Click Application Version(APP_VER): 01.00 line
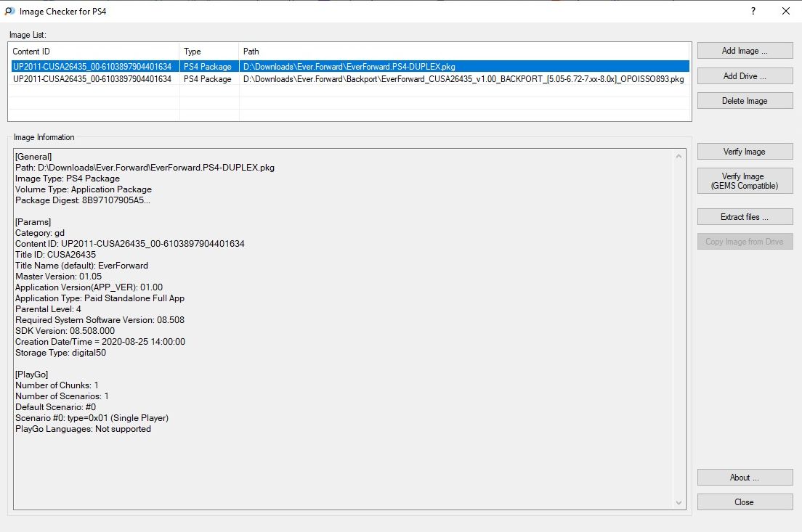This screenshot has width=802, height=532. coord(89,287)
